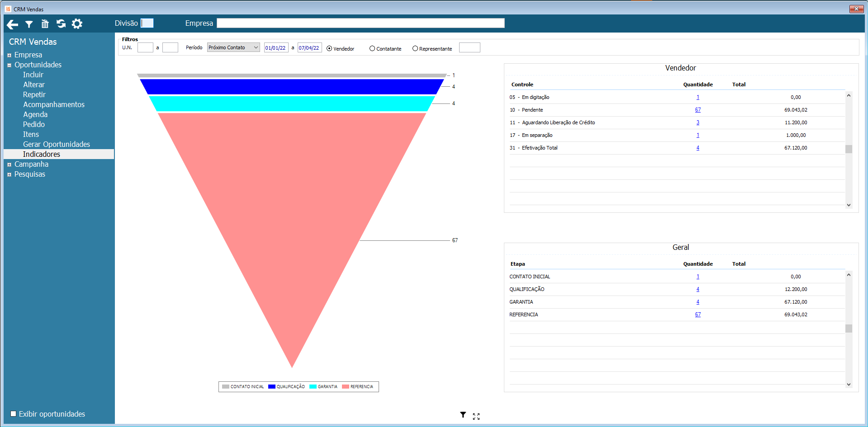Click the Geral table scroll up arrow
The height and width of the screenshot is (427, 868).
(x=849, y=275)
